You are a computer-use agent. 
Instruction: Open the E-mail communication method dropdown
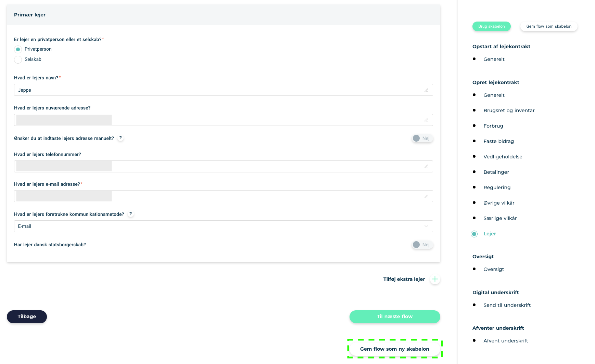coord(223,226)
